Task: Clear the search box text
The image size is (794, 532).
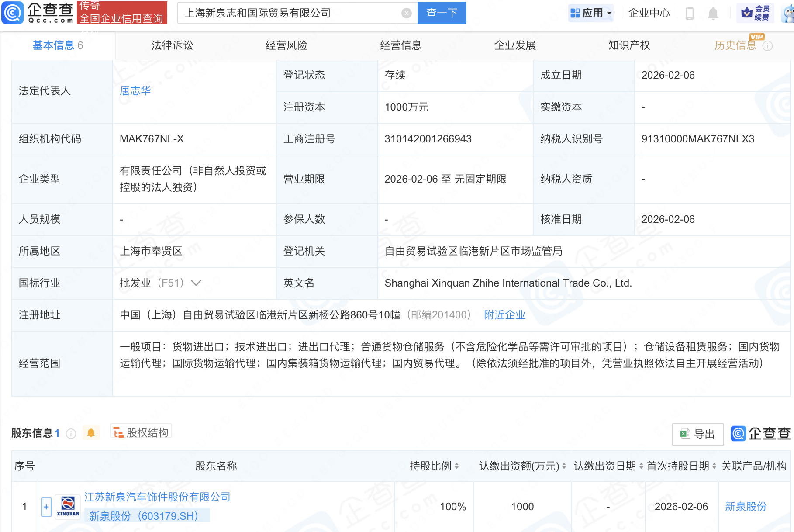Action: pyautogui.click(x=406, y=13)
